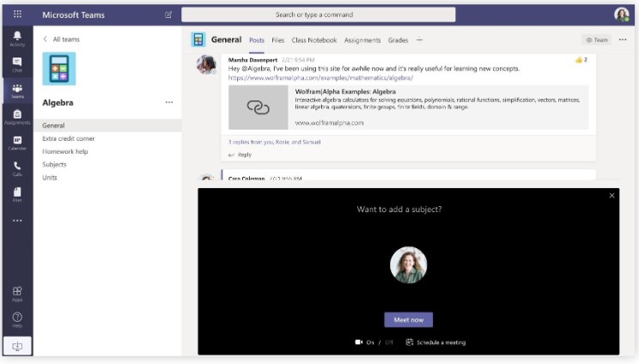The image size is (639, 364).
Task: Open the Calls app
Action: pyautogui.click(x=17, y=168)
